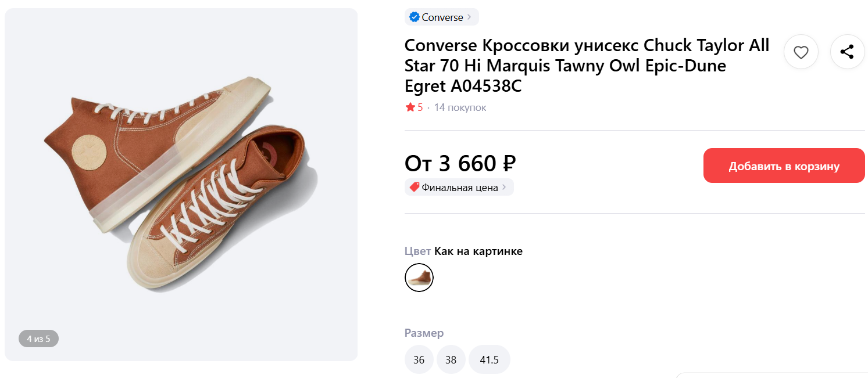
Task: Pick size 41.5
Action: point(489,360)
